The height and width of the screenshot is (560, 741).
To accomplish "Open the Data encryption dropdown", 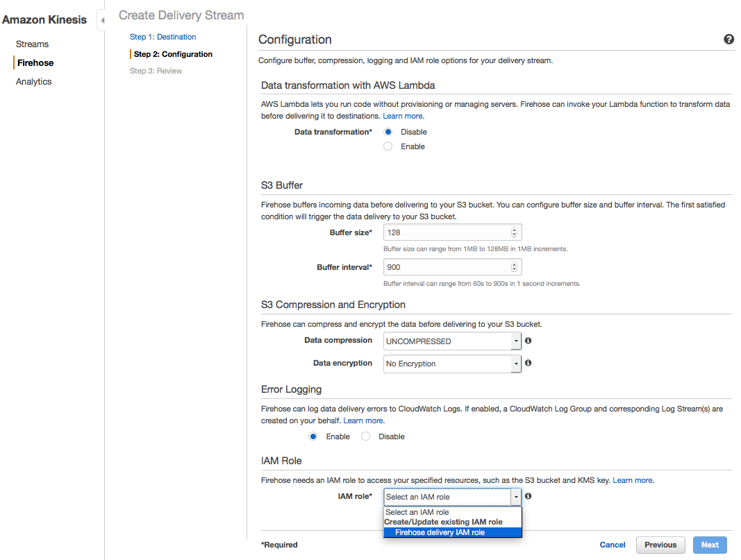I will coord(452,364).
